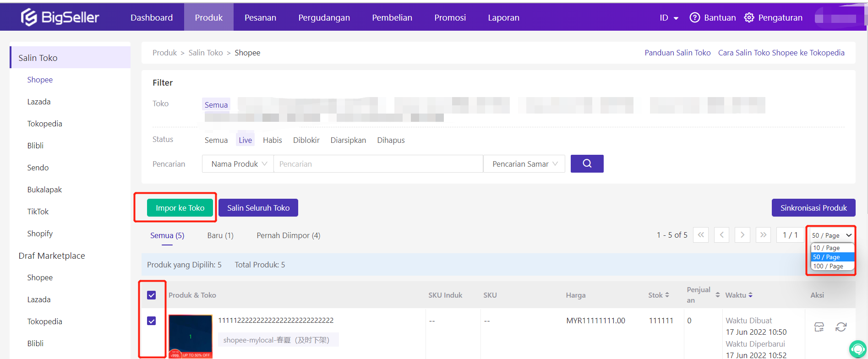Filter status by Habis
Viewport: 868px width, 359px height.
(x=273, y=140)
